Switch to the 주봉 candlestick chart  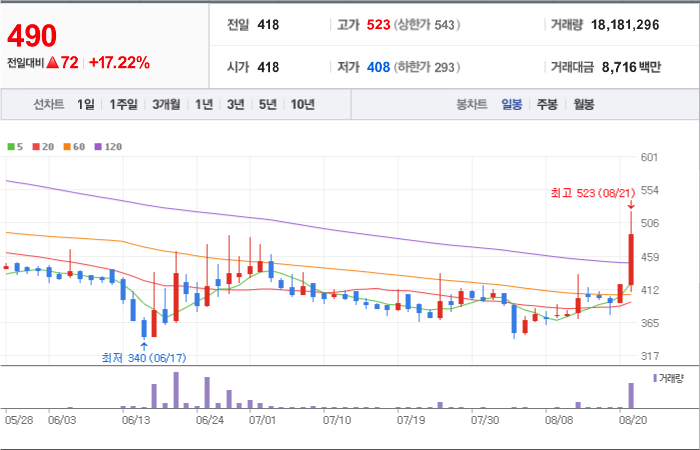coord(547,105)
